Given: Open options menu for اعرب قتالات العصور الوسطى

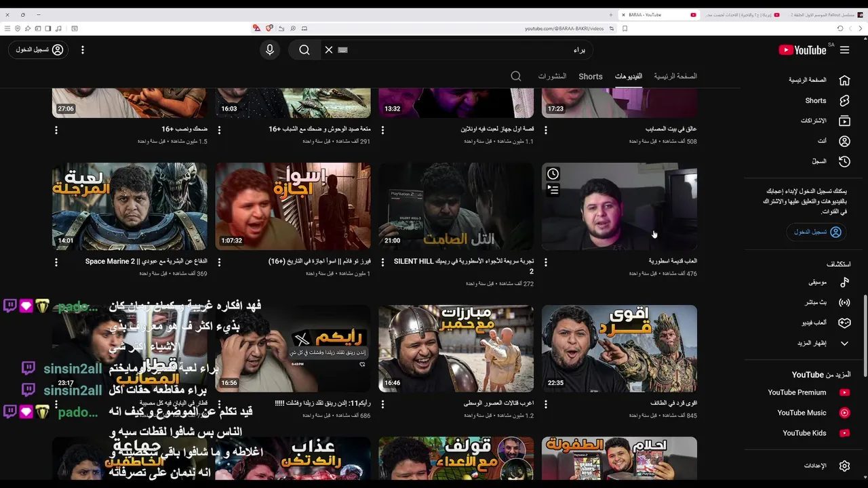Looking at the screenshot, I should click(382, 404).
